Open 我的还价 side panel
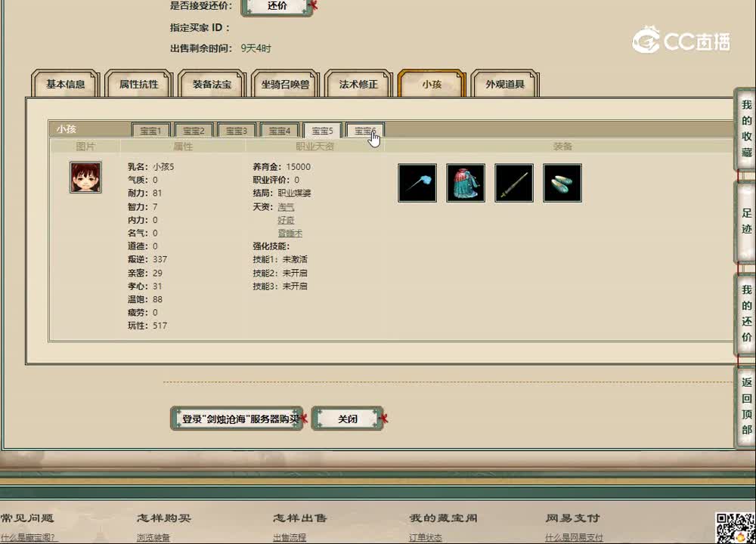This screenshot has height=544, width=756. point(746,314)
